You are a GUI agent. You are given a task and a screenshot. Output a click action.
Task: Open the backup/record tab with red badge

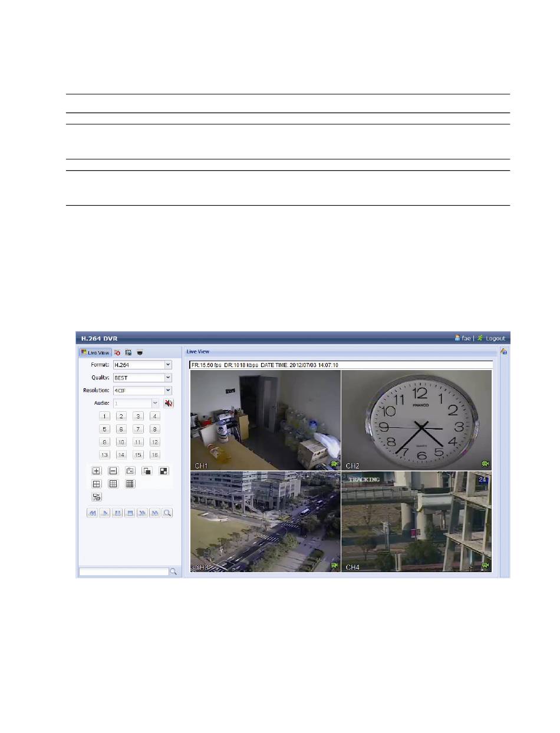pyautogui.click(x=117, y=352)
